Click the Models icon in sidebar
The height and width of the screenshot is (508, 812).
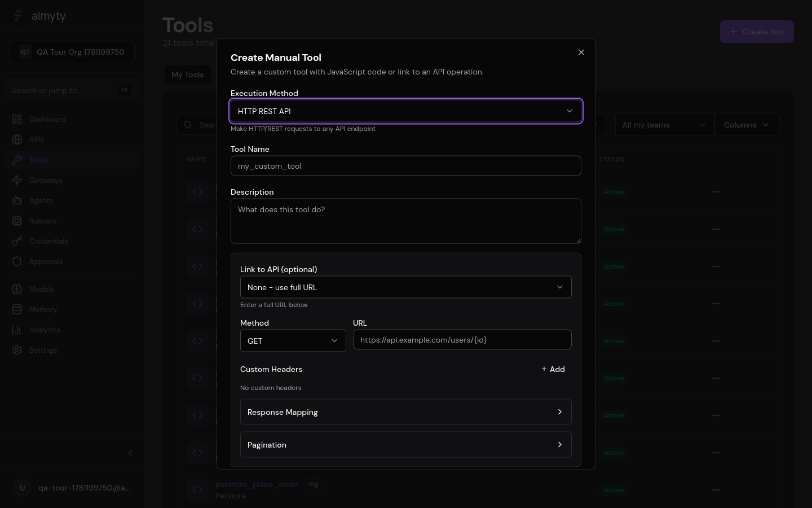coord(17,289)
